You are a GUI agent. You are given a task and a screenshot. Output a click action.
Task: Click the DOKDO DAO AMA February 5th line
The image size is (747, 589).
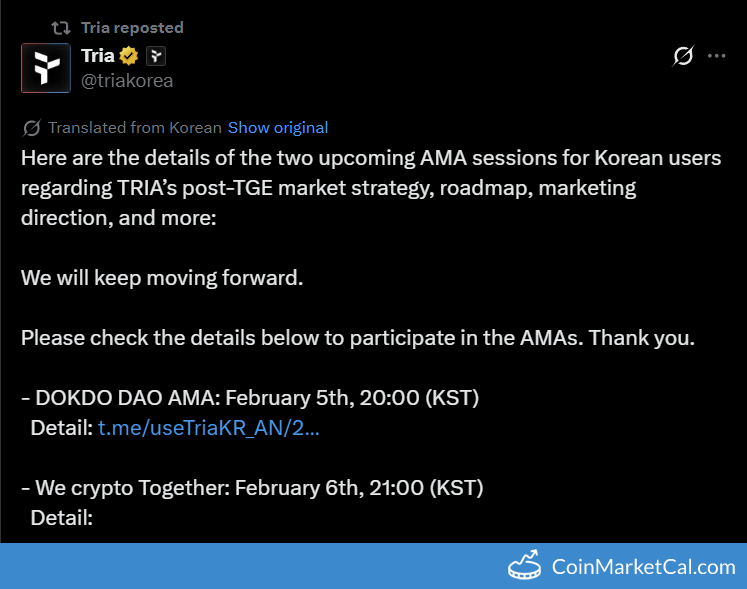250,398
